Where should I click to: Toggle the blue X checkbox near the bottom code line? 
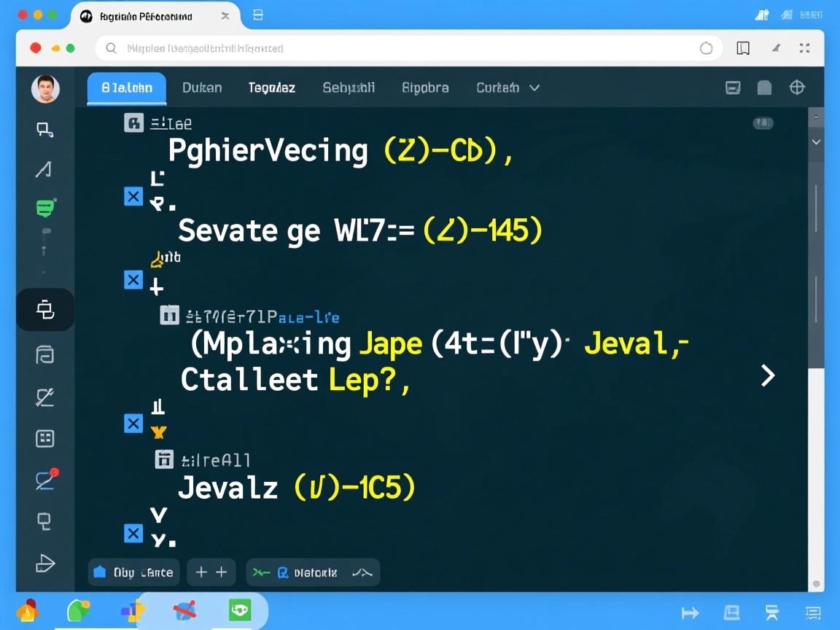coord(133,534)
